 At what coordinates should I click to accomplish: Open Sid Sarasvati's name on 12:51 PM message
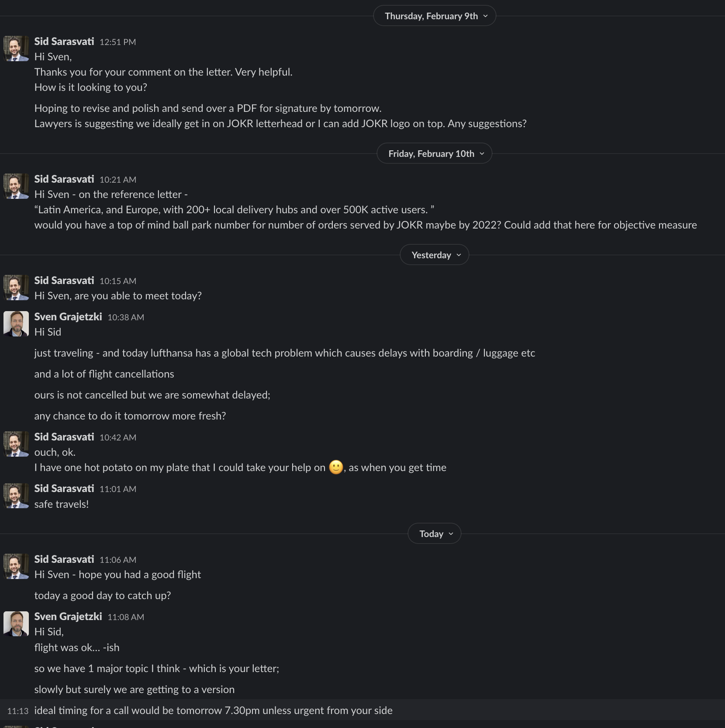pyautogui.click(x=64, y=42)
